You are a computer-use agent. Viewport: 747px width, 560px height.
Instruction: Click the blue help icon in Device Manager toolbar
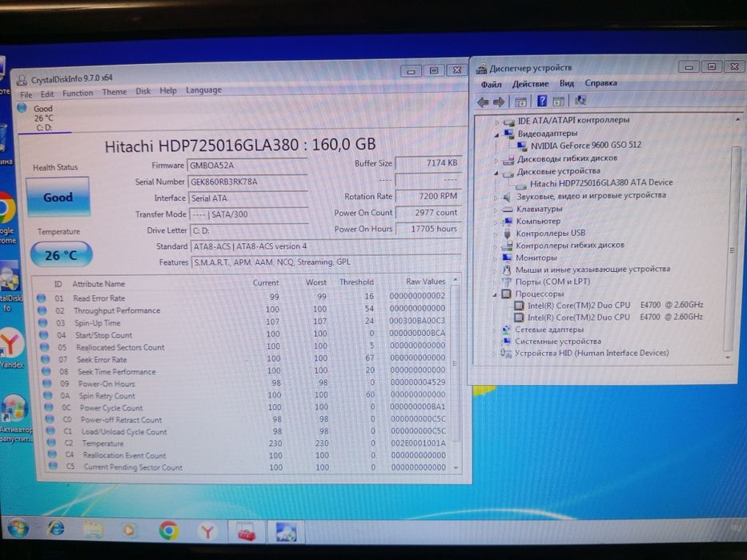point(542,101)
